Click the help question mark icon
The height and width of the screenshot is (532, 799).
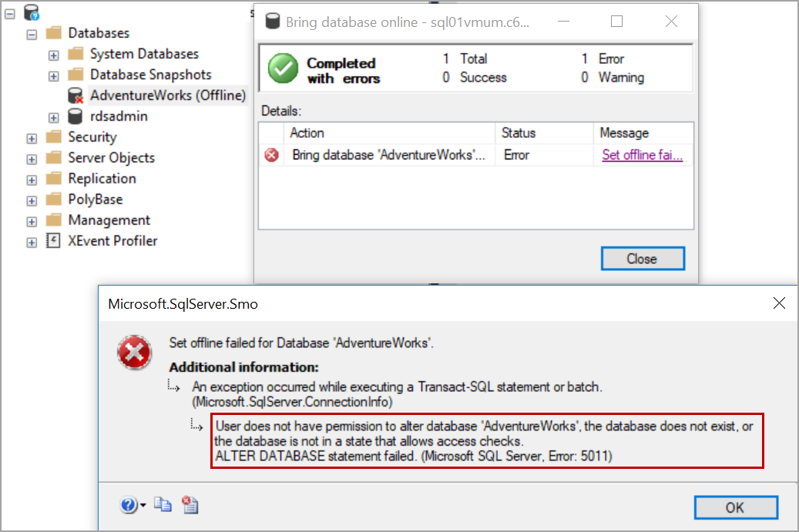click(x=129, y=505)
